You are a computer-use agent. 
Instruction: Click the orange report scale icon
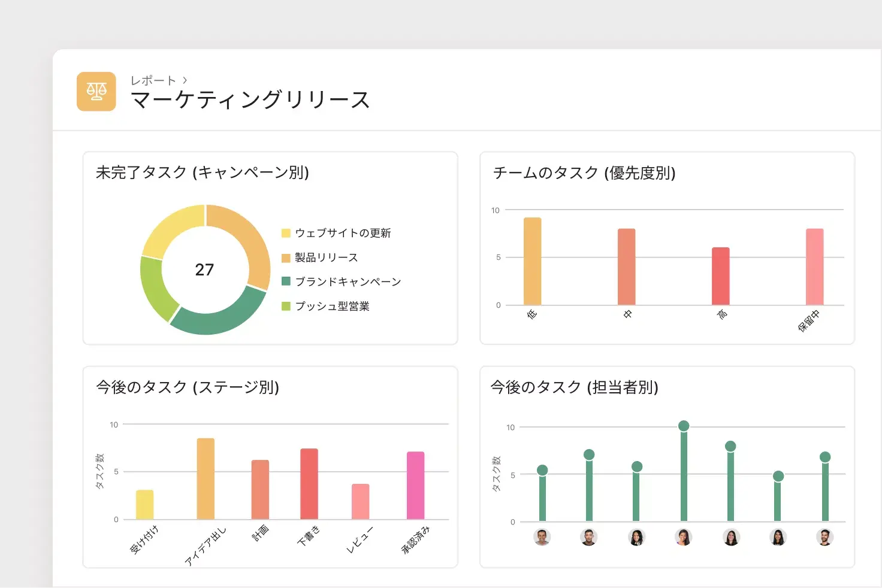click(x=96, y=92)
